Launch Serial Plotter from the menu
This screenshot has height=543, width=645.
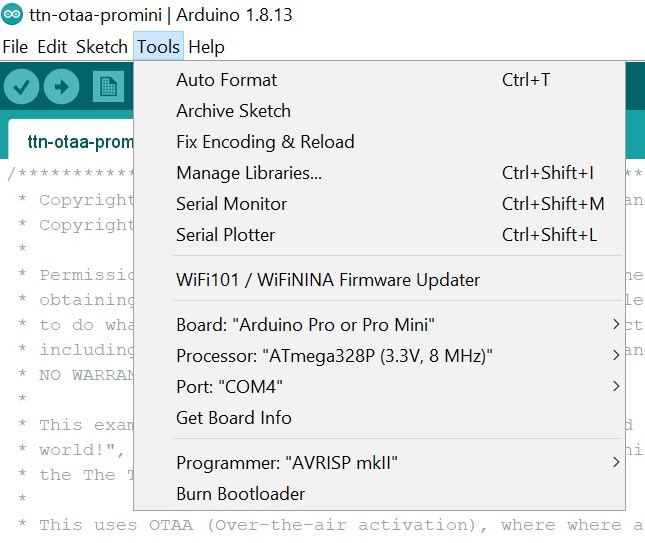[x=379, y=235]
